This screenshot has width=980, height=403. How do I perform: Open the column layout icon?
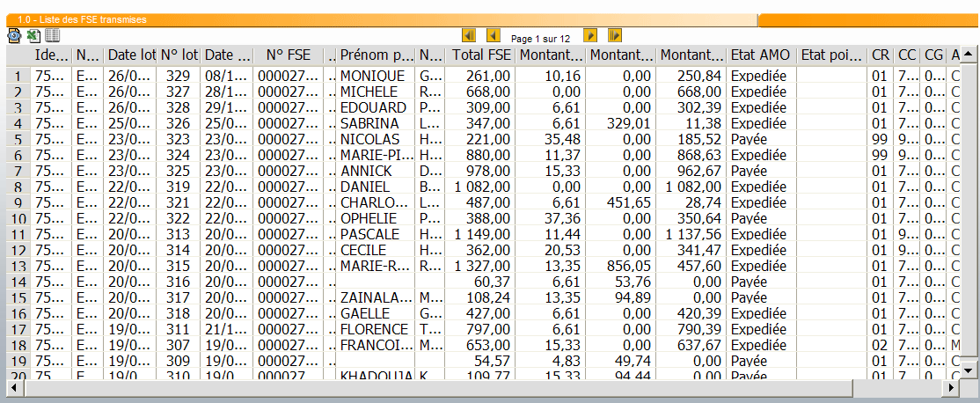click(52, 35)
